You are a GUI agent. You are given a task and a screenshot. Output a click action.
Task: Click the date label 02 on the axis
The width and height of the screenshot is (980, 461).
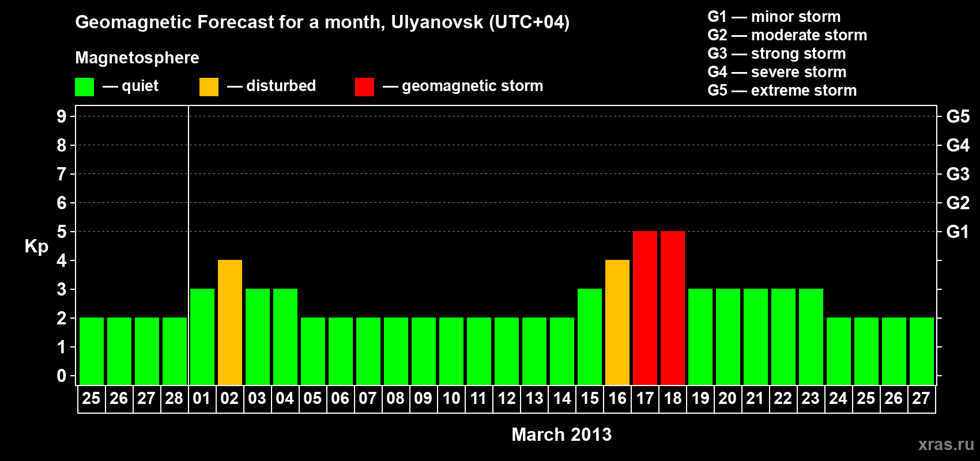click(229, 399)
